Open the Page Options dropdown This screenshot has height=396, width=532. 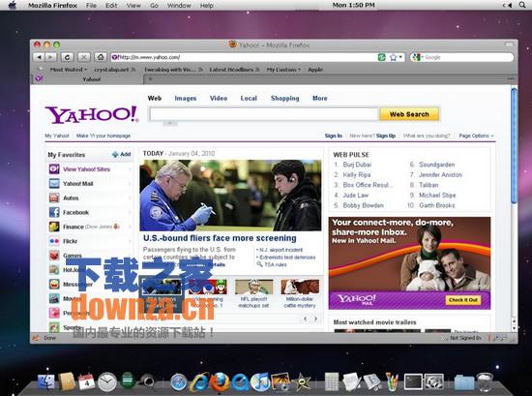click(x=476, y=136)
